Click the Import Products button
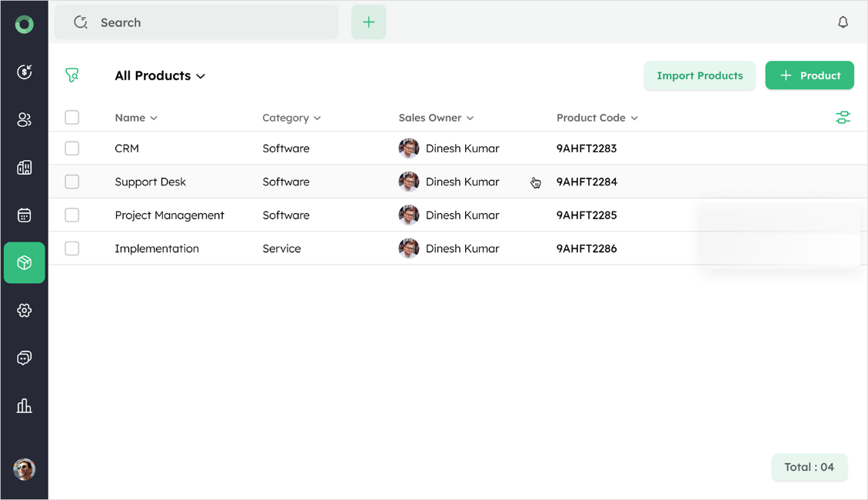The height and width of the screenshot is (500, 868). [x=700, y=75]
